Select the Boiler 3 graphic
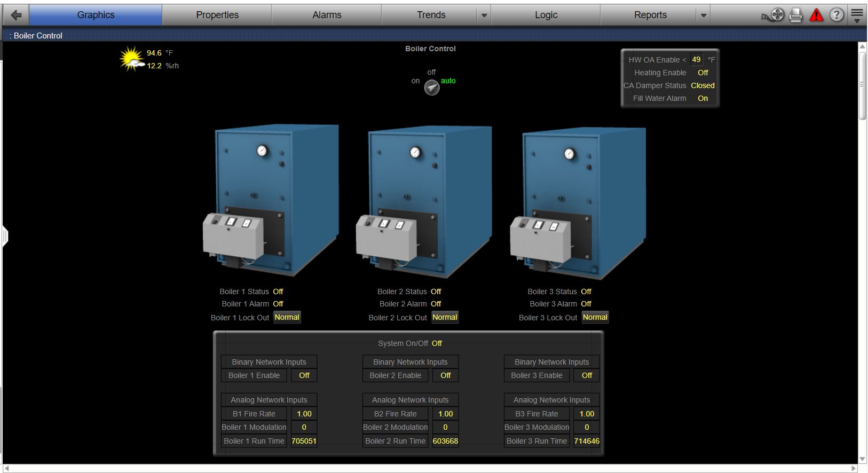868x473 pixels. tap(578, 202)
